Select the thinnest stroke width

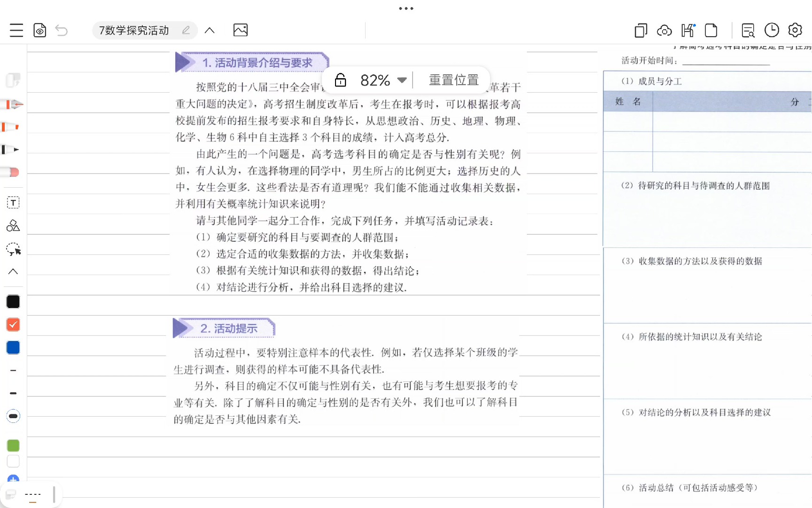(13, 371)
